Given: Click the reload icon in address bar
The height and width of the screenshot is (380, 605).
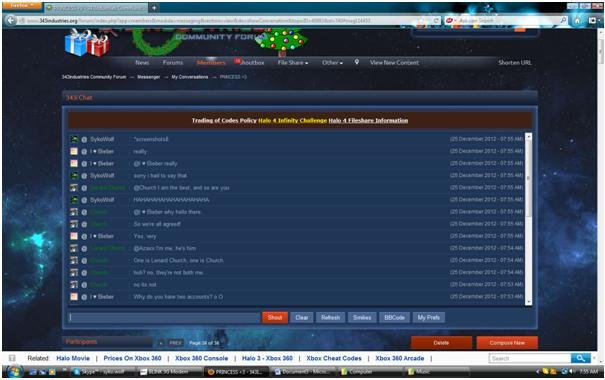Looking at the screenshot, I should [436, 20].
